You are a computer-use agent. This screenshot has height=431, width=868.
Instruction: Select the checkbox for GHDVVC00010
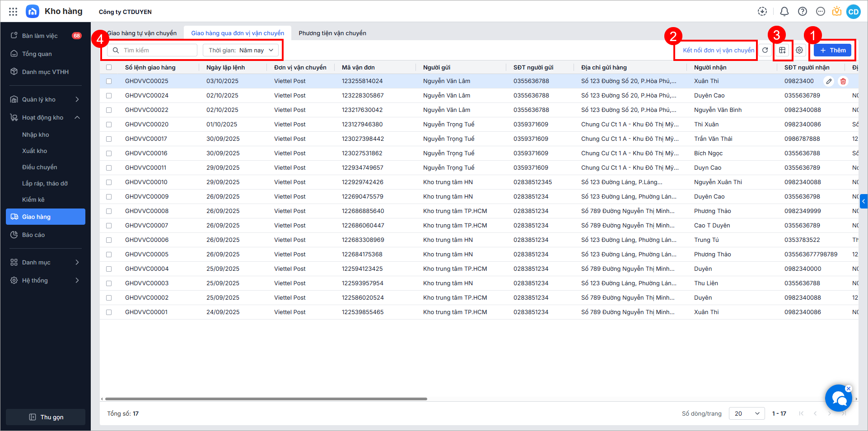[109, 182]
